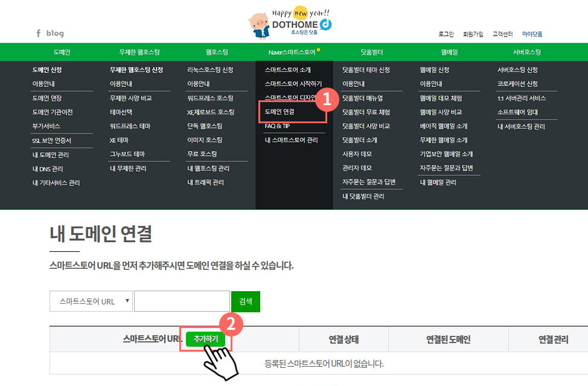Open 부가서비스 submenu item
Screen dimensions: 588x386
tap(46, 126)
